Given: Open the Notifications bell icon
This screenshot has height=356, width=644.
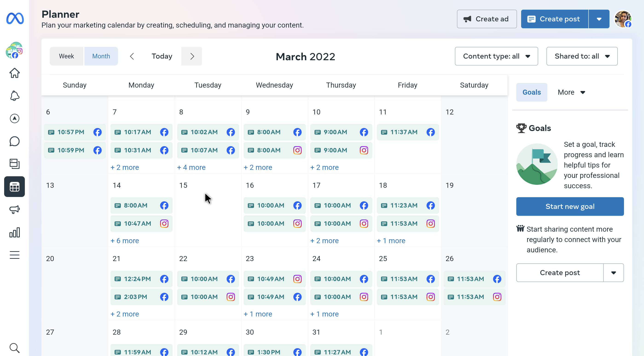Looking at the screenshot, I should pyautogui.click(x=14, y=96).
